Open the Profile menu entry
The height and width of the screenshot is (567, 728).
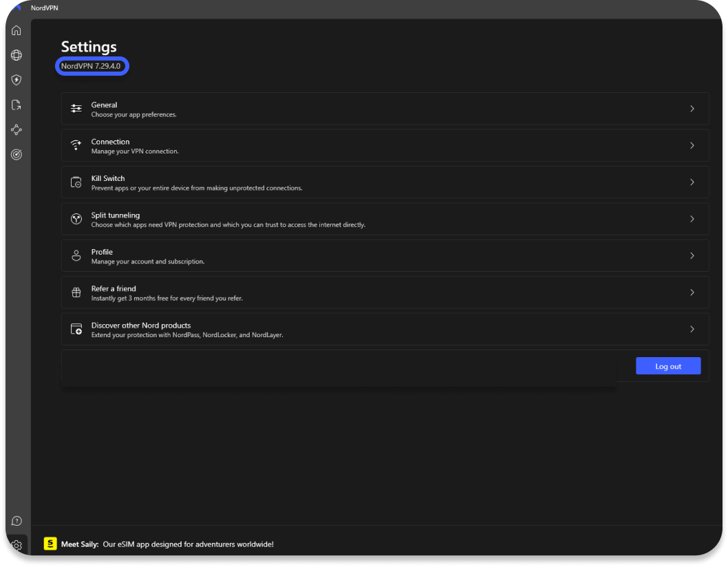click(385, 255)
